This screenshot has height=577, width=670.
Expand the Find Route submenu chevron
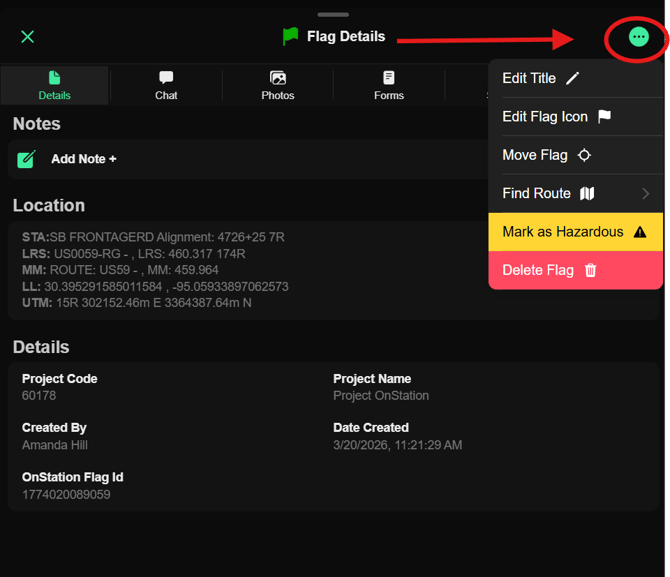pyautogui.click(x=645, y=193)
